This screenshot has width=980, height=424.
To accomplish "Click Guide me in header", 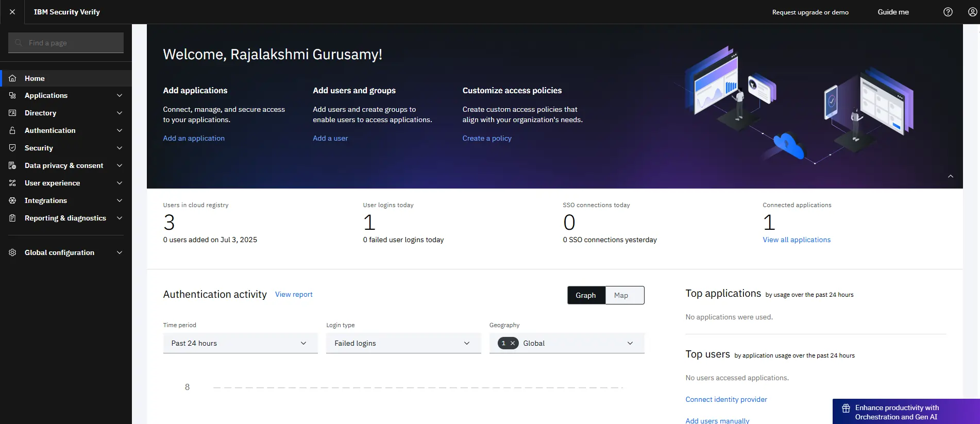I will [893, 12].
